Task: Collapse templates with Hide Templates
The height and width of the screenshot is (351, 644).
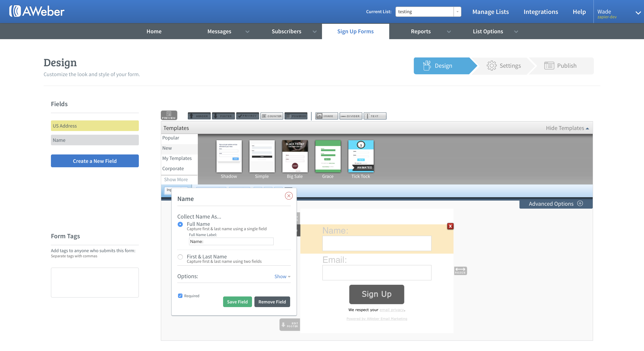Action: coord(567,128)
